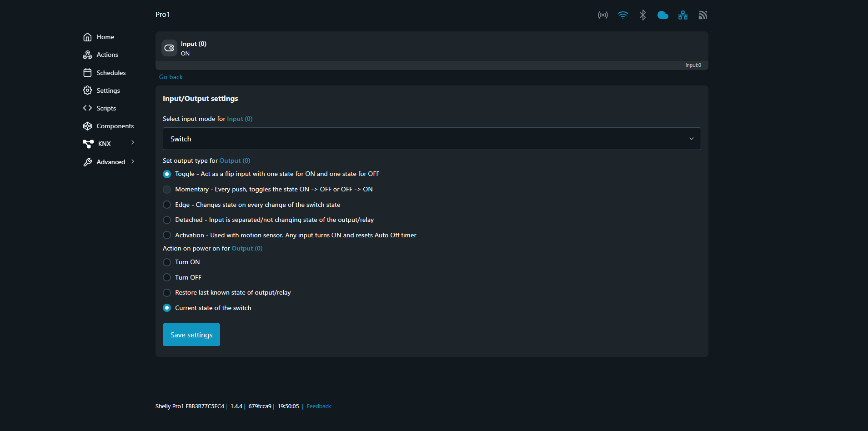This screenshot has width=868, height=431.
Task: Select Turn ON power-on action
Action: [167, 262]
